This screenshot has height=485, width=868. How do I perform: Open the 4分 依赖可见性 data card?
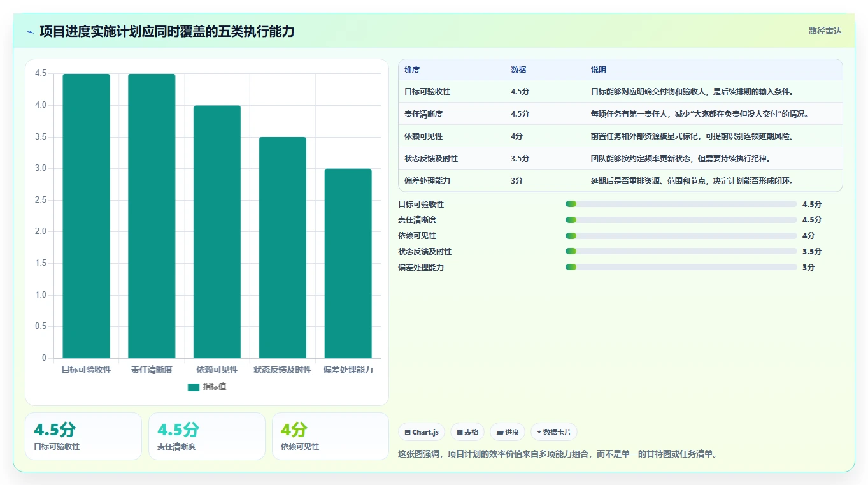click(331, 437)
